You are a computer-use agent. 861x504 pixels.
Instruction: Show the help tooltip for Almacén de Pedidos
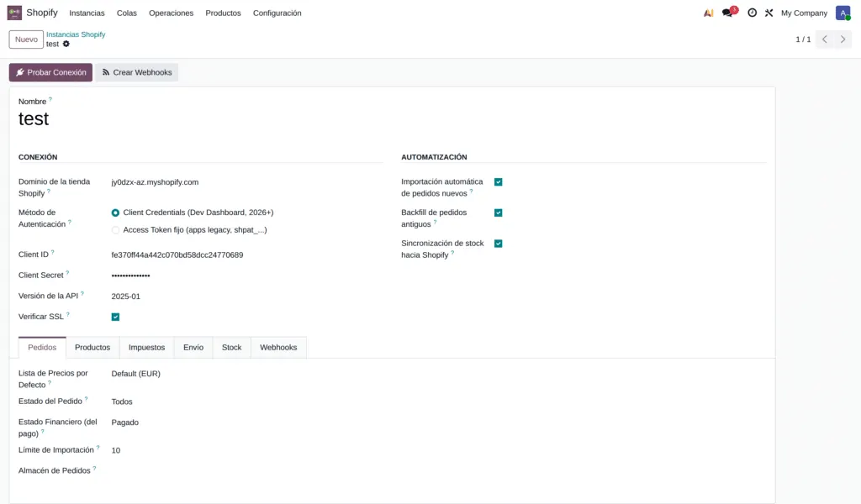point(94,469)
